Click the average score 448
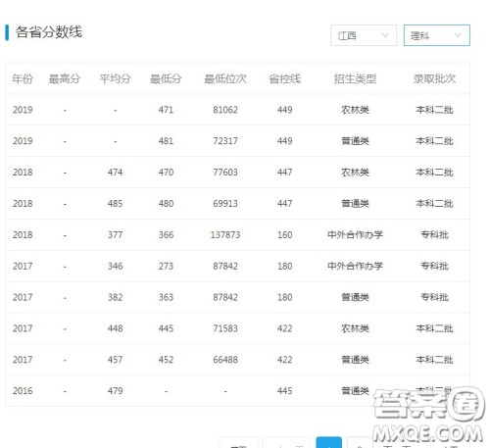490x448 pixels. point(116,328)
